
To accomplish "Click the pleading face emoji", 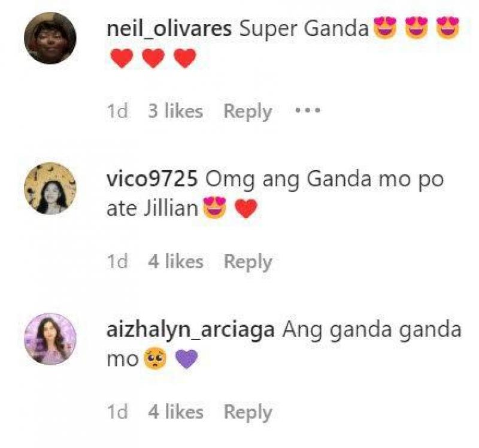I will (x=155, y=358).
